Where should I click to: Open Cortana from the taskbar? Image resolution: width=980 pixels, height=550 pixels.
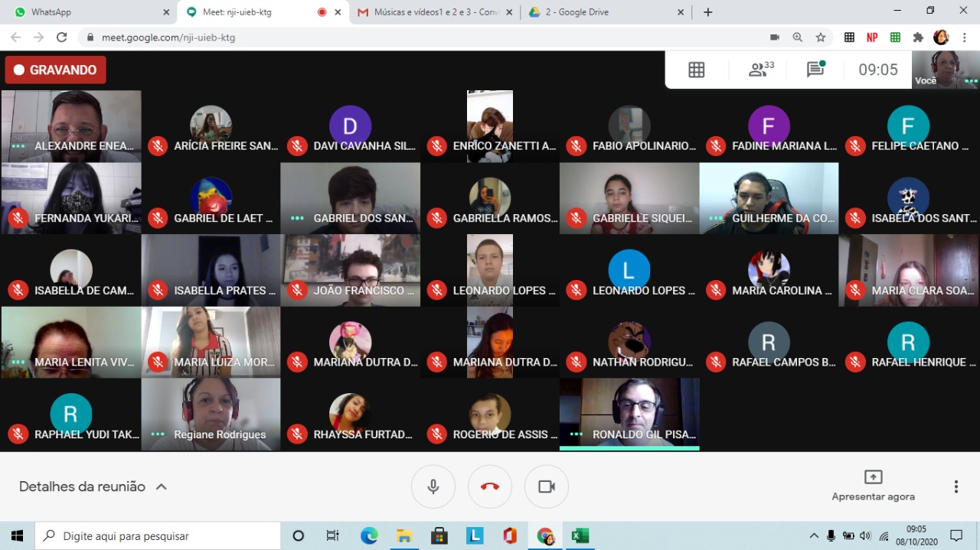coord(299,535)
